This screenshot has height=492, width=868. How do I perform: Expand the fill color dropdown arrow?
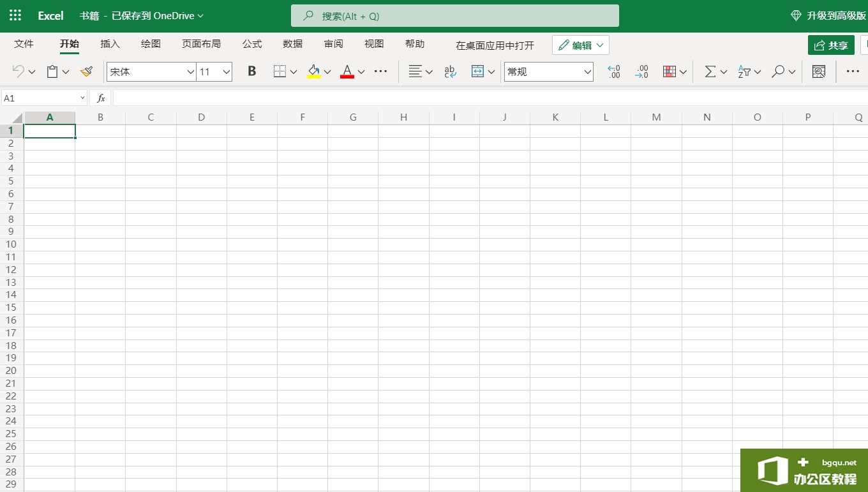pos(327,72)
